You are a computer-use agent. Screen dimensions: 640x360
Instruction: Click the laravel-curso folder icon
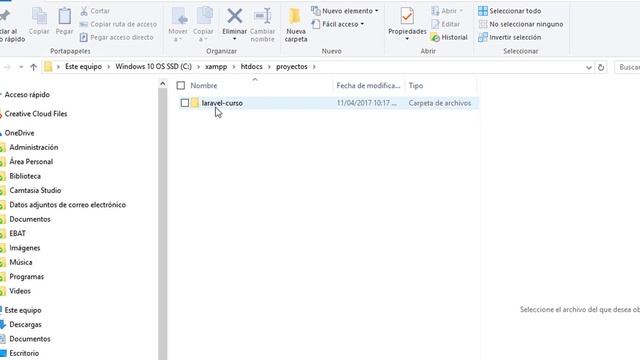point(195,103)
